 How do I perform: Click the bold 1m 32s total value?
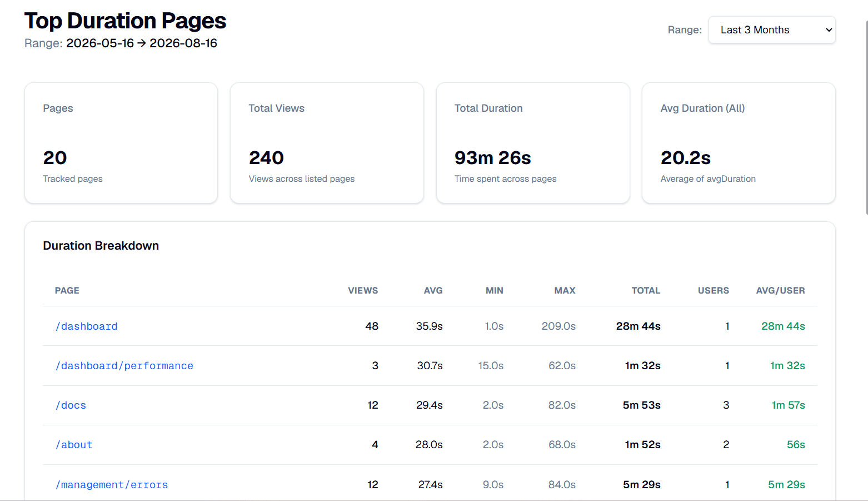[x=643, y=366]
